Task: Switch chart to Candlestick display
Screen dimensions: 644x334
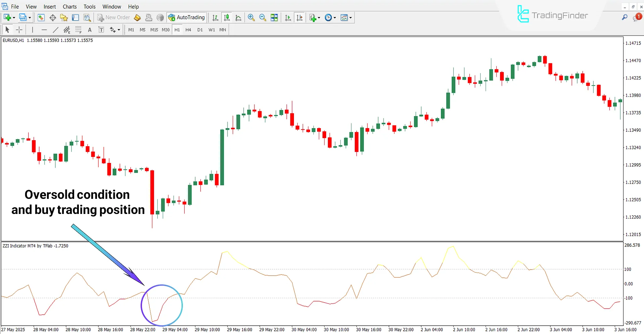Action: [227, 17]
